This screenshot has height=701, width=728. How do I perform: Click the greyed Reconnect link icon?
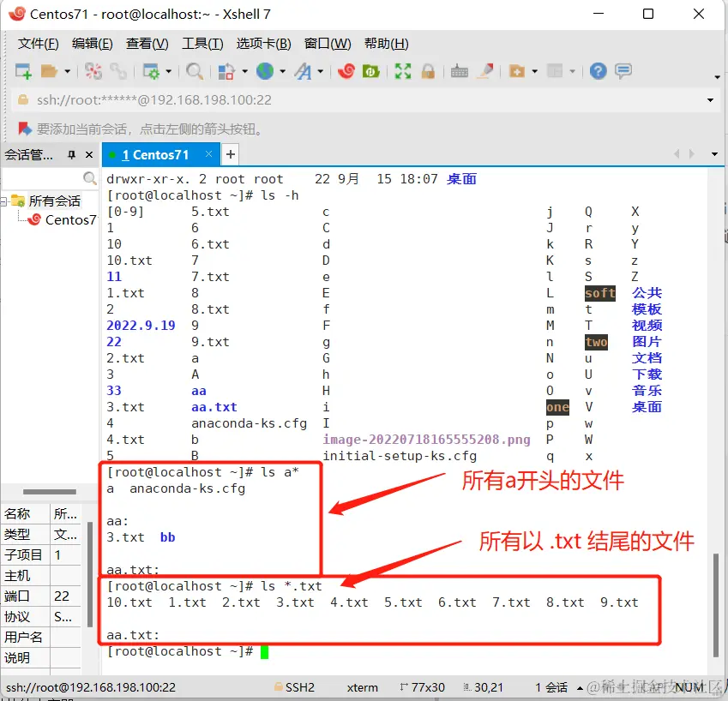pyautogui.click(x=118, y=71)
